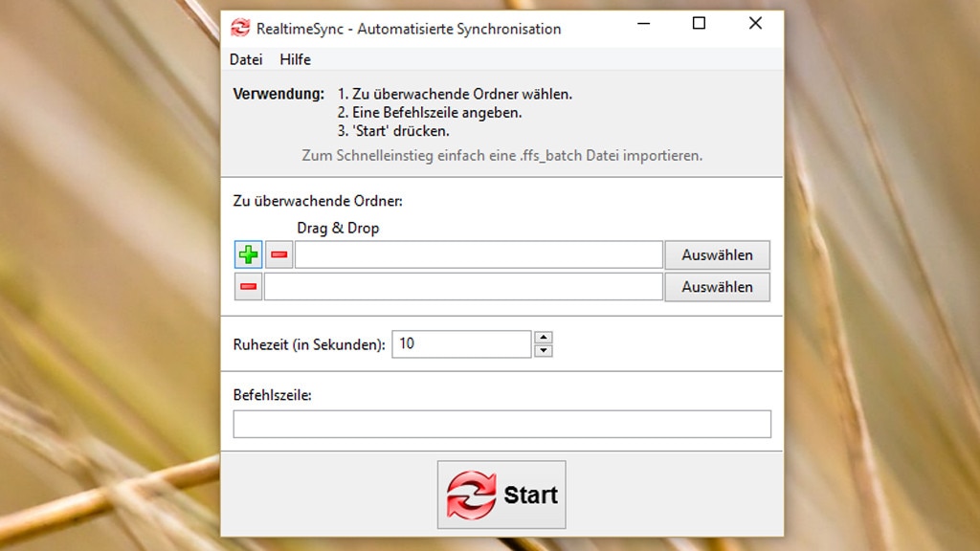Screen dimensions: 980x551
Task: Remove the second folder row with red minus
Action: coord(248,287)
